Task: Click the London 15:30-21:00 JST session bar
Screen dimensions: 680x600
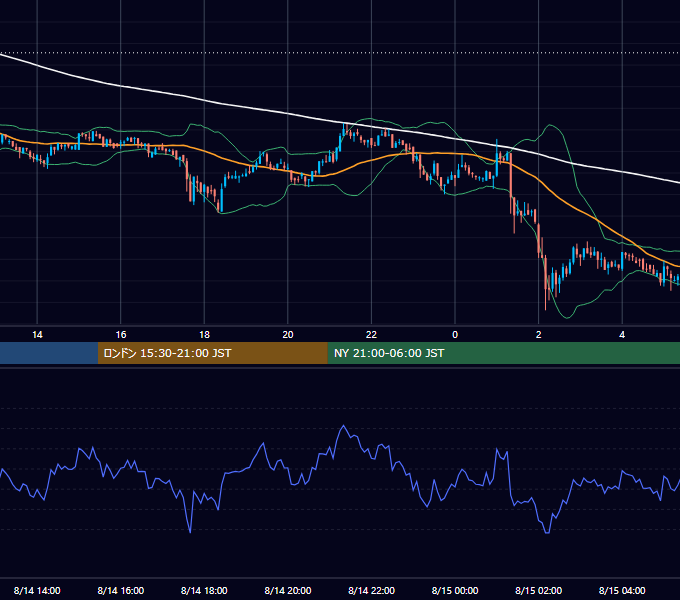Action: (212, 353)
